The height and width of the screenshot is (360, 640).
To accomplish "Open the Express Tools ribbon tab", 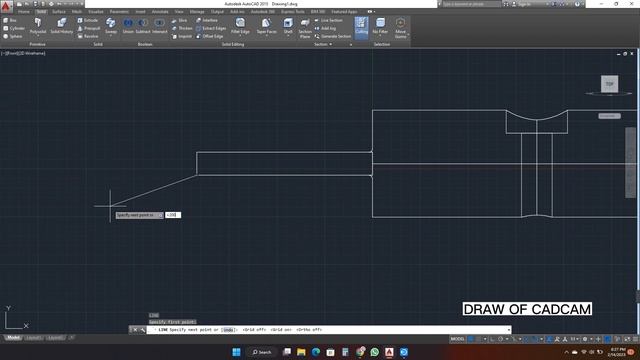I will point(293,12).
